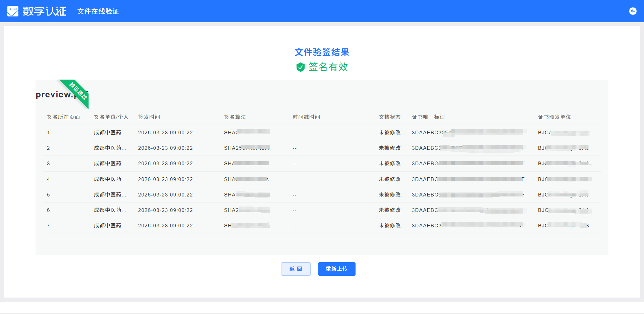Click the 签名所在页面 column header
Screen dimensions: 644x314
click(63, 117)
